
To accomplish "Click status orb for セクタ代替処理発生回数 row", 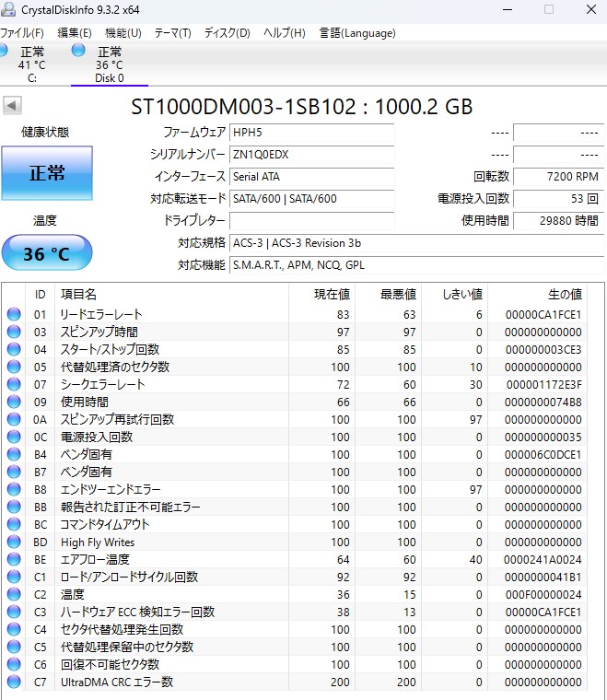I will (14, 629).
